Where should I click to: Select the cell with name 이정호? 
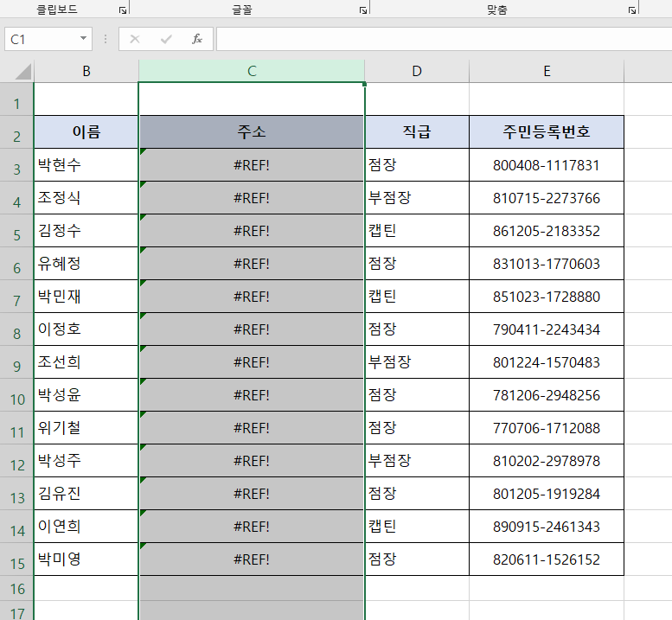coord(86,329)
